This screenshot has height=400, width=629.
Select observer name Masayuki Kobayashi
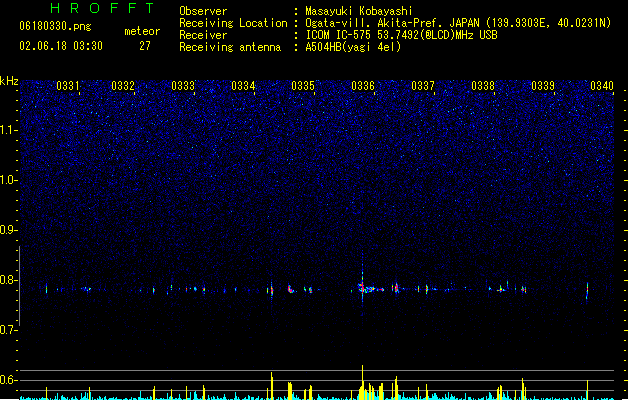(359, 11)
